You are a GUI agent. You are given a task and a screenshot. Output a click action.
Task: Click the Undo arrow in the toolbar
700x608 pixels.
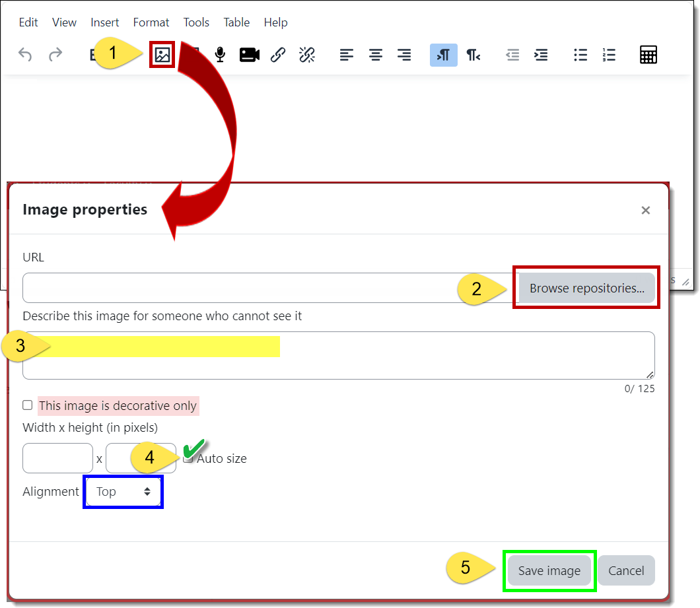point(25,55)
